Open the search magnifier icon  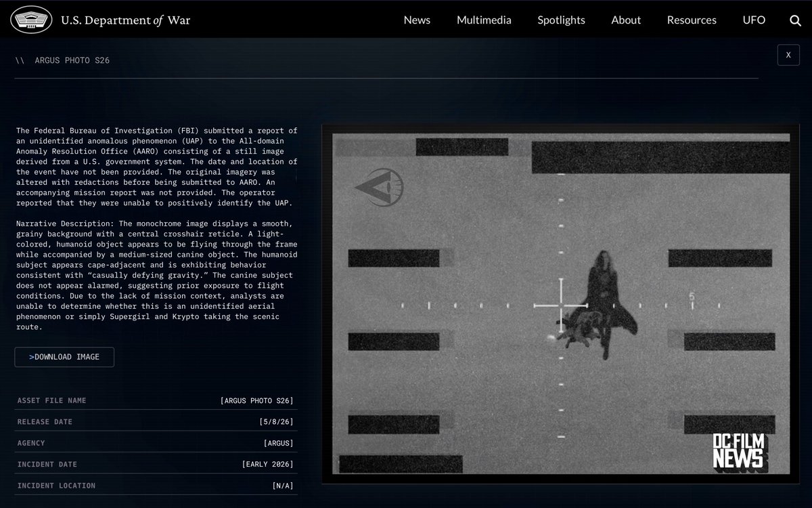[x=795, y=20]
